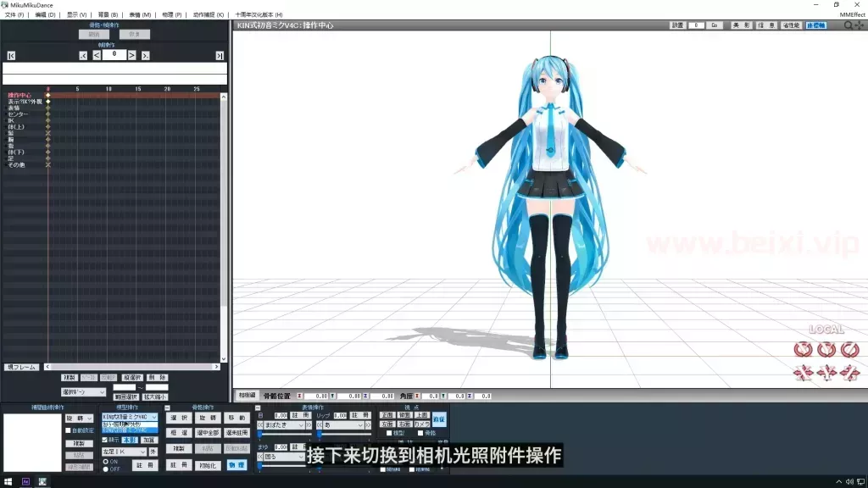Open Windows Start menu
868x488 pixels.
pos(8,482)
